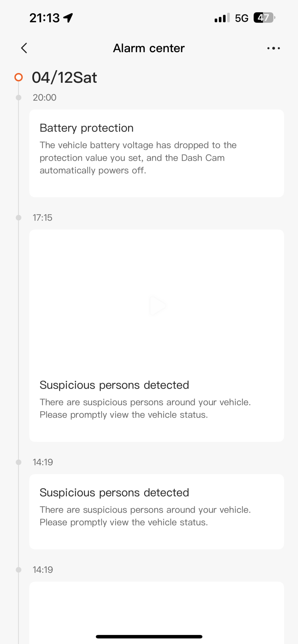Tap the Suspicious persons detected title under the video
The height and width of the screenshot is (644, 298).
coord(114,385)
